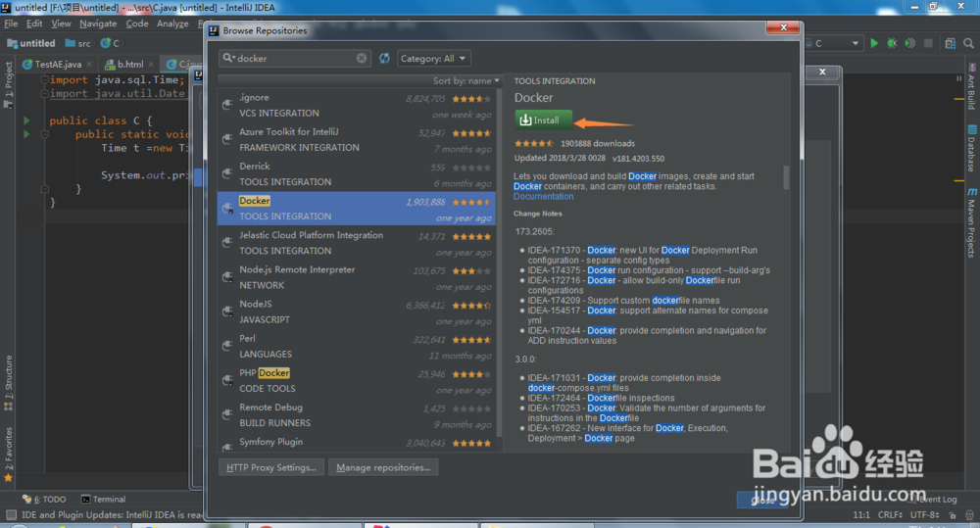Open the Docker Documentation link

(x=543, y=196)
